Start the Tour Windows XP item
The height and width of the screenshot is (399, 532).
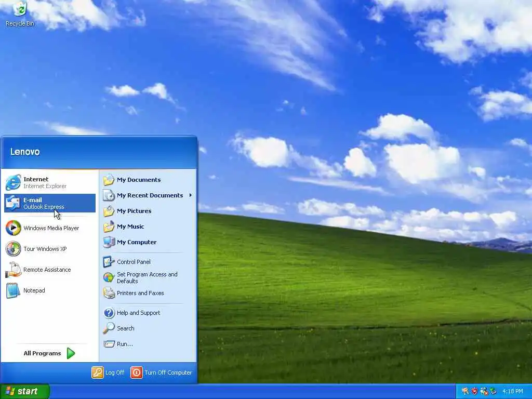point(50,249)
